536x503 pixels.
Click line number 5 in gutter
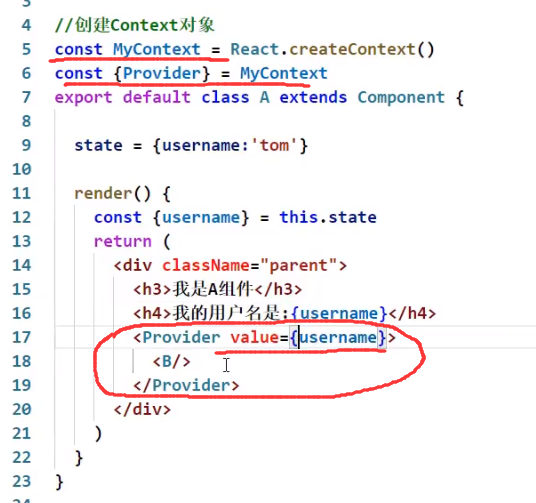coord(26,49)
